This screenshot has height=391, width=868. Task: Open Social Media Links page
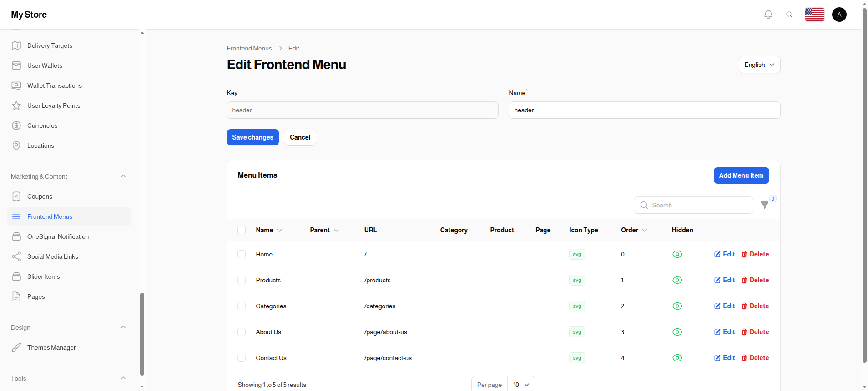[x=69, y=256]
